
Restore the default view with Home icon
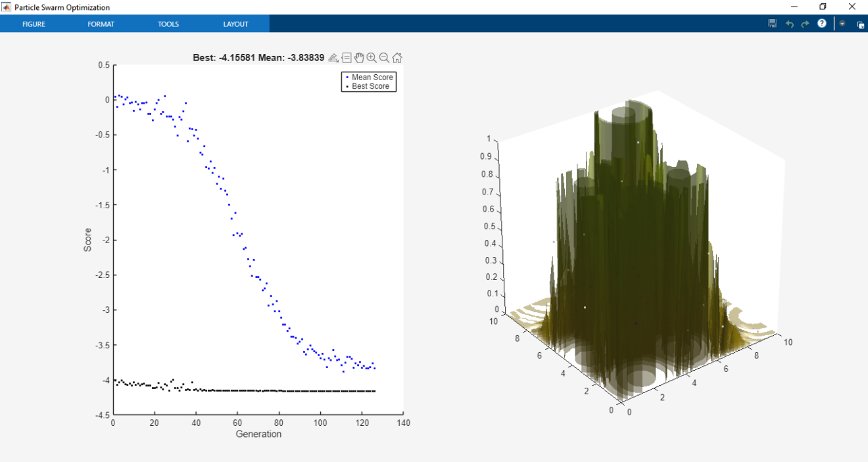coord(397,57)
